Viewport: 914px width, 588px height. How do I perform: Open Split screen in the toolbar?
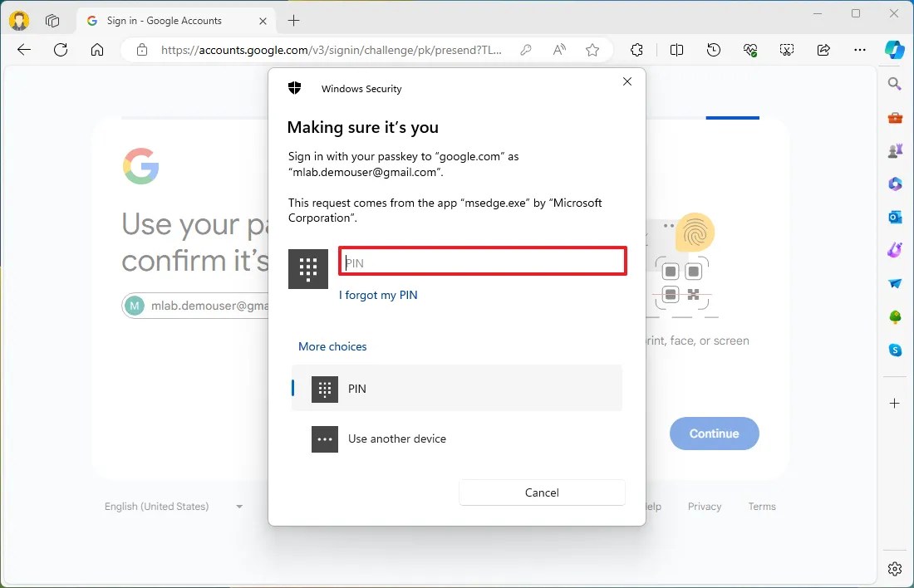tap(676, 50)
